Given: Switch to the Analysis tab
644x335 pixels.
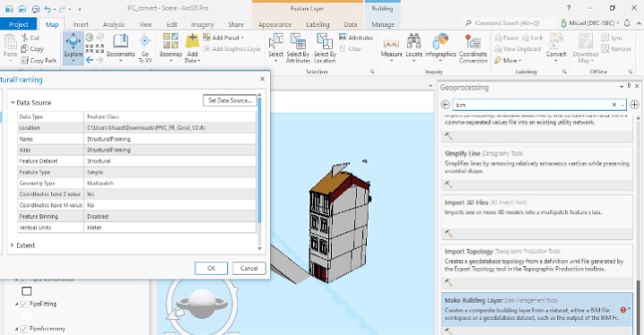Looking at the screenshot, I should coord(114,24).
